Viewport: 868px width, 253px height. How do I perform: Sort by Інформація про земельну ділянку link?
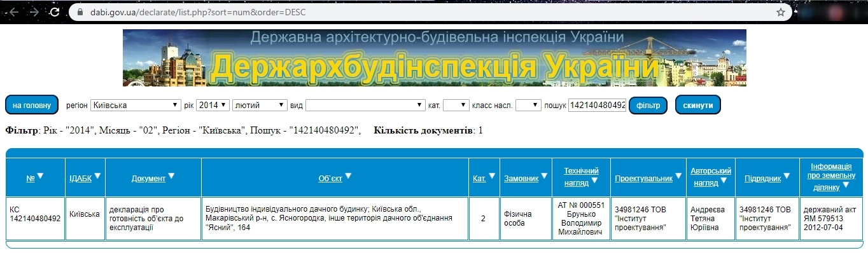click(831, 177)
